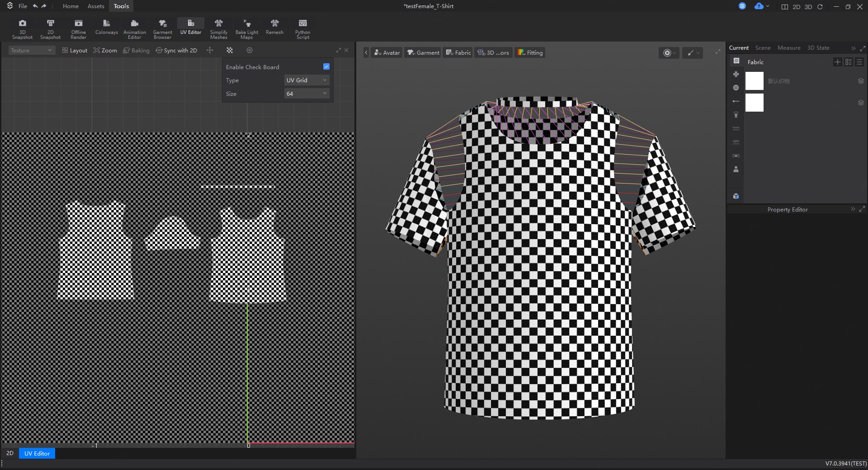Viewport: 868px width, 470px height.
Task: Expand the Texture dropdown in UV editor
Action: pos(31,50)
